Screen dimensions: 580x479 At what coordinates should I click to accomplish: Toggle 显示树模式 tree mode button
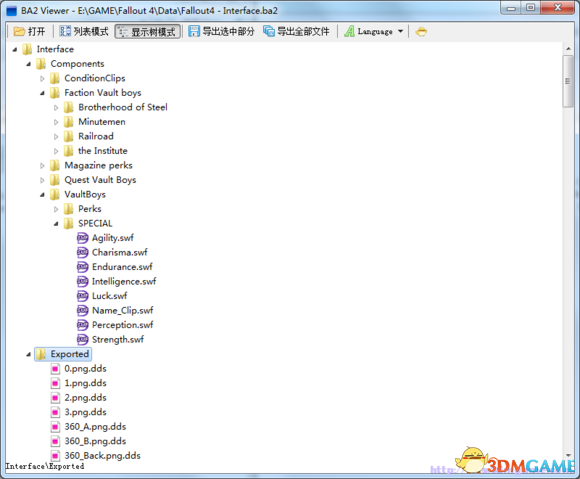(x=148, y=32)
